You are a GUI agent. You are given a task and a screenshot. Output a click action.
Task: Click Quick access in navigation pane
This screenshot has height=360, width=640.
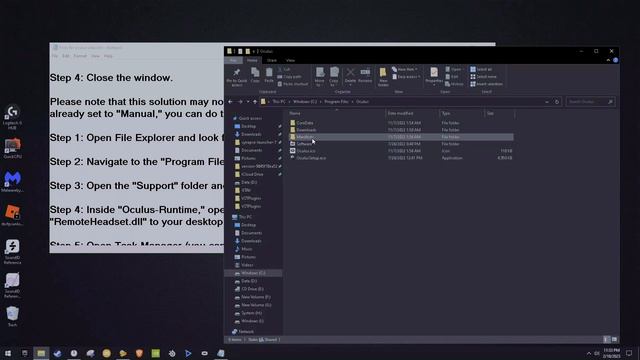click(250, 118)
